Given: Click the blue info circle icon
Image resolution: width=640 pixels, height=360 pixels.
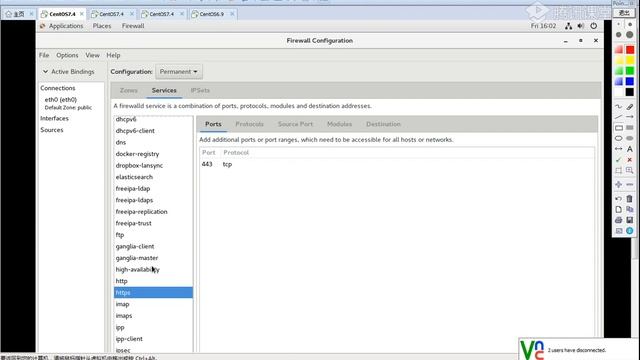Looking at the screenshot, I should [630, 231].
